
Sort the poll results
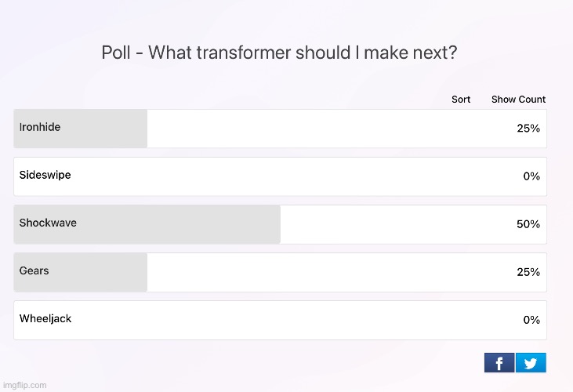461,100
